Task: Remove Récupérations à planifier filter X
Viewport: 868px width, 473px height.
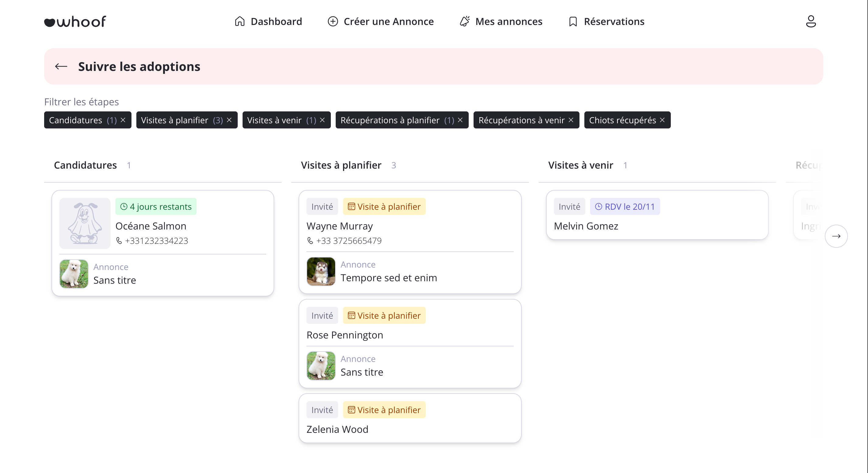Action: tap(460, 120)
